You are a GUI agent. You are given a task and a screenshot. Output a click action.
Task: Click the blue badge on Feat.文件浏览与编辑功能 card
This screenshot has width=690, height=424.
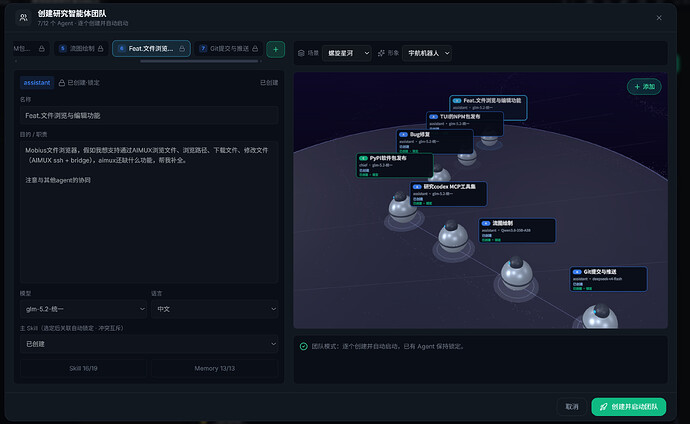(x=457, y=101)
